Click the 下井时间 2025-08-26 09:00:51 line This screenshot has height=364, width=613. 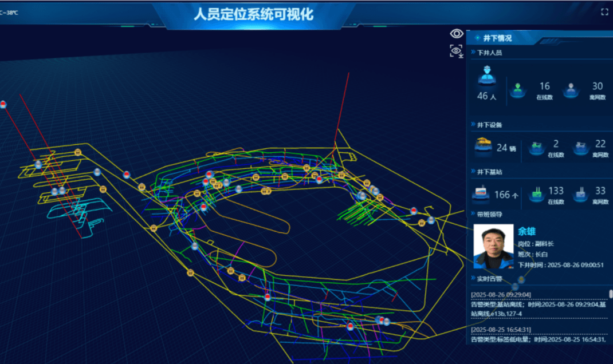[561, 265]
